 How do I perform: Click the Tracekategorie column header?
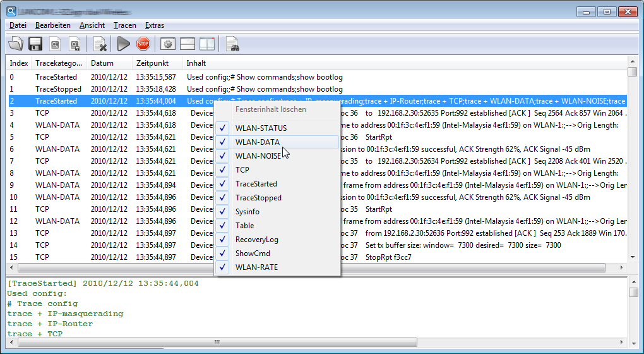[58, 63]
